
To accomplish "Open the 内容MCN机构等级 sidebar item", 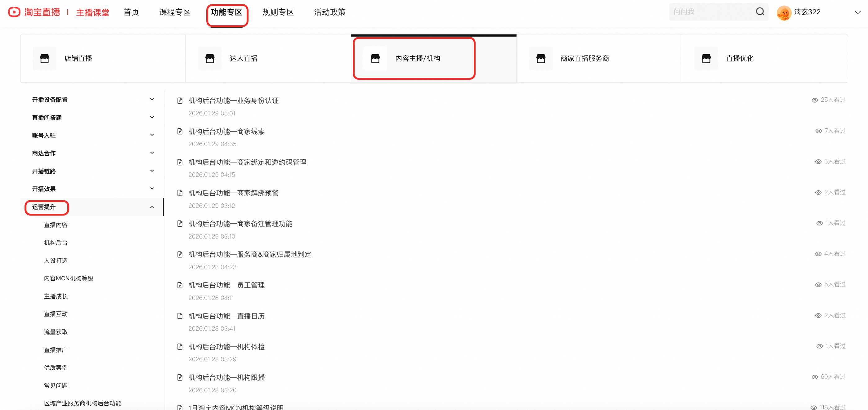I will (x=69, y=278).
